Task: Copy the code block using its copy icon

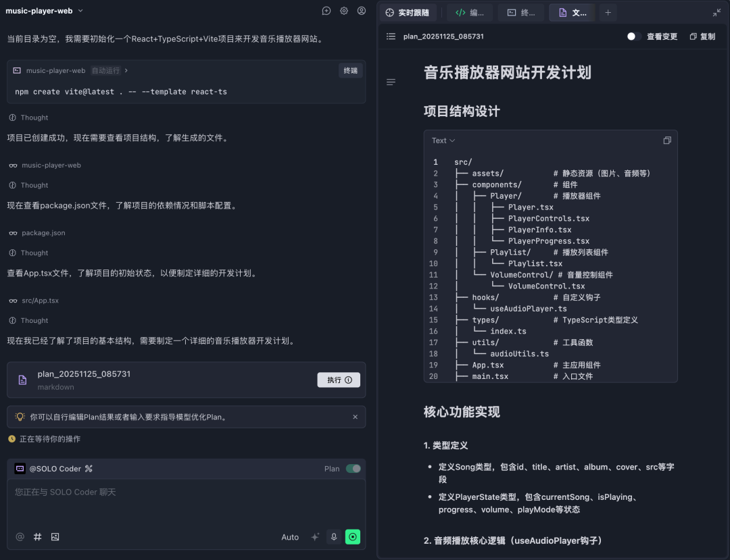Action: (x=667, y=140)
